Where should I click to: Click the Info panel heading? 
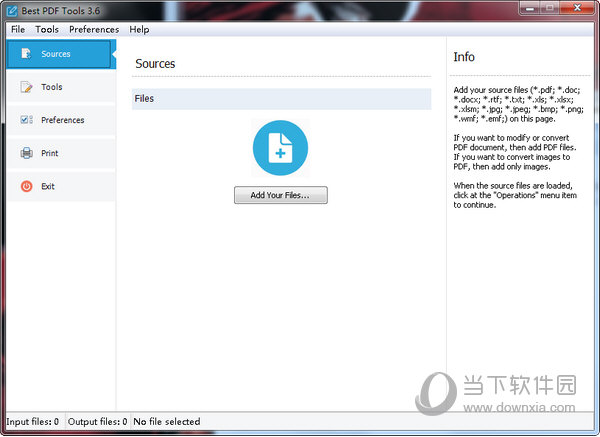(464, 57)
